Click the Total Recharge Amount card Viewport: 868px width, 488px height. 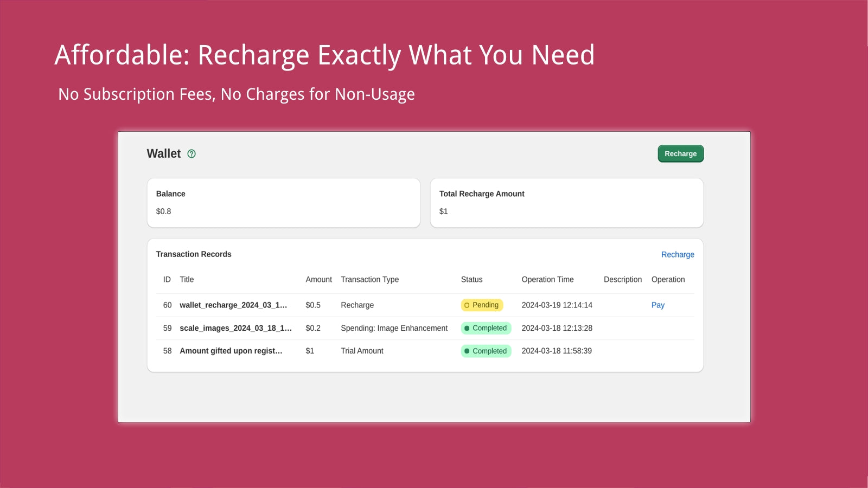pyautogui.click(x=566, y=203)
